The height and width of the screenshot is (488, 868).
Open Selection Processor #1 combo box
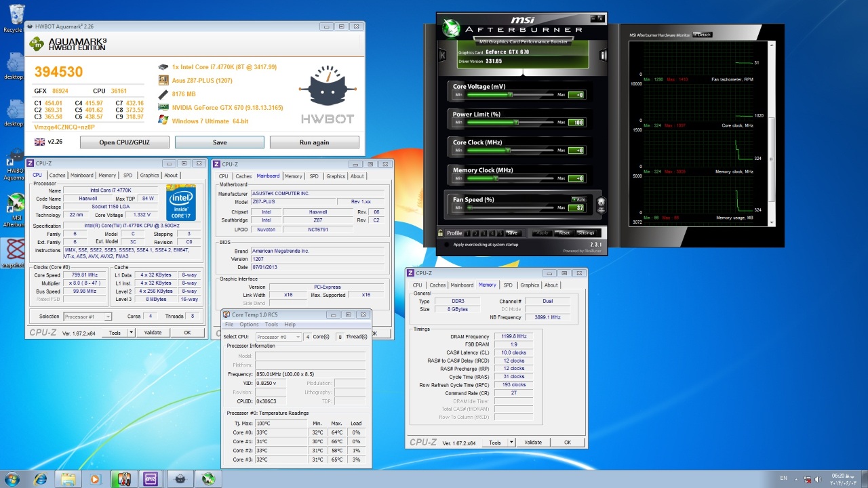(87, 317)
